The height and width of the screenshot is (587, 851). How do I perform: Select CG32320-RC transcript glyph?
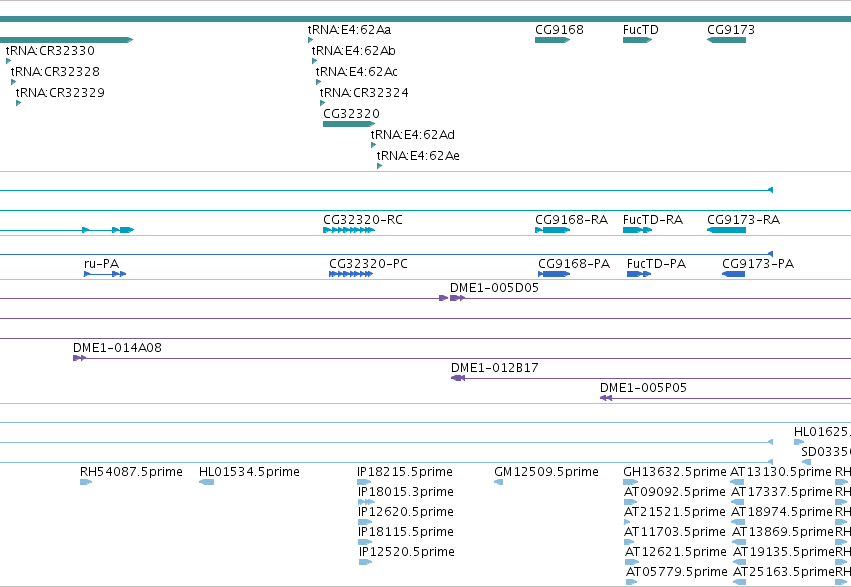pyautogui.click(x=349, y=230)
